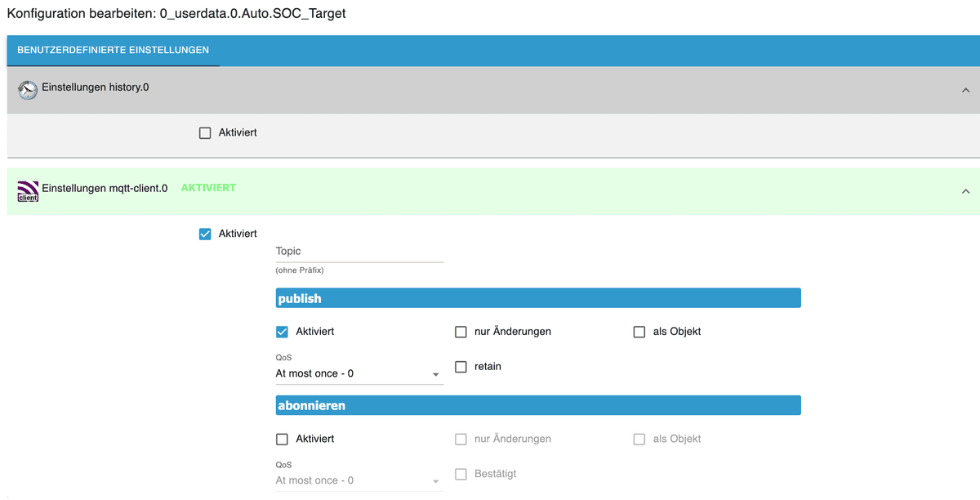
Task: Switch to Benutzerdefinierte Einstellungen tab
Action: [113, 50]
